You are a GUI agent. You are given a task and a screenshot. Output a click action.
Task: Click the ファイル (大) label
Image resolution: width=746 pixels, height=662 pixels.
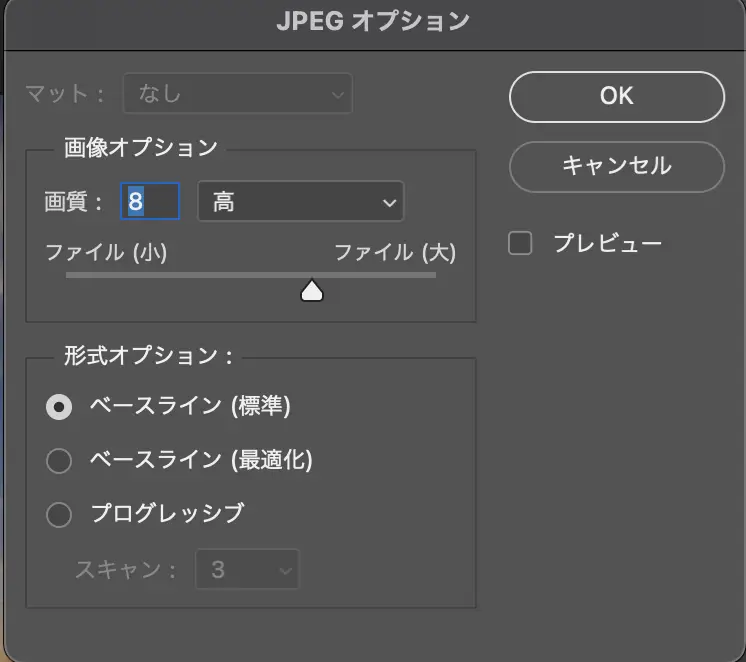(x=394, y=253)
